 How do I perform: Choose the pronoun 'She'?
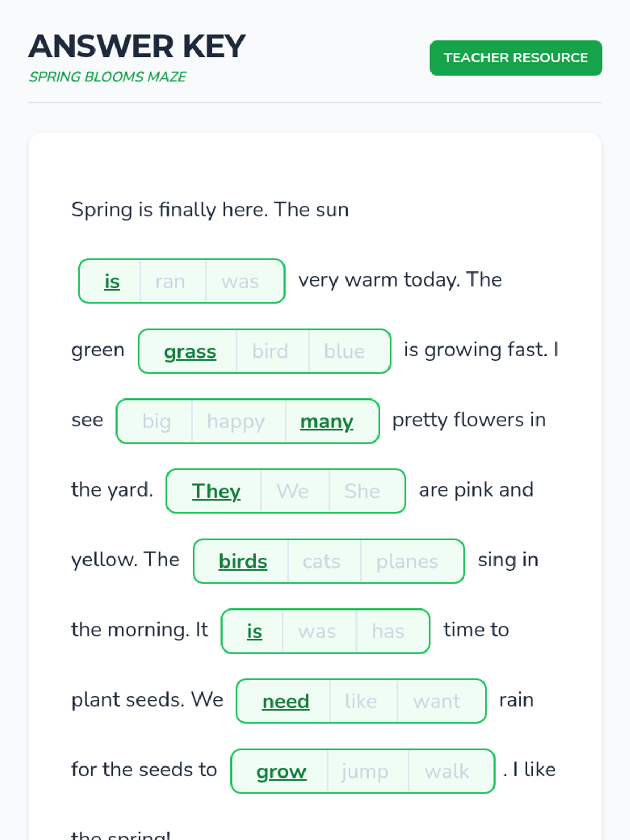[362, 491]
